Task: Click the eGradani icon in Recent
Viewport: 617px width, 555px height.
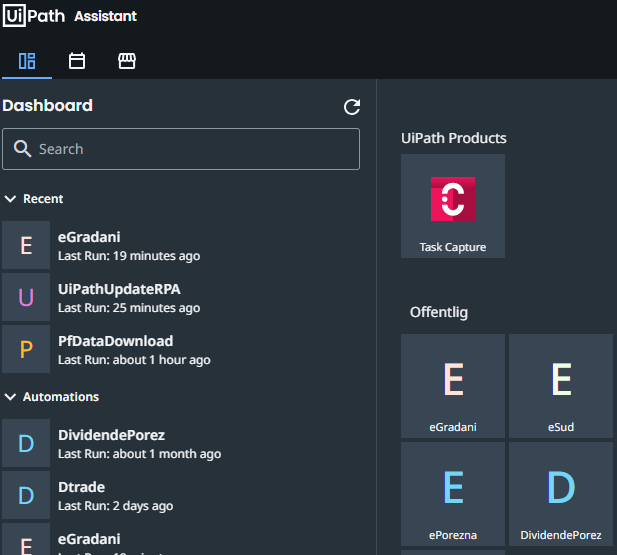Action: [x=26, y=245]
